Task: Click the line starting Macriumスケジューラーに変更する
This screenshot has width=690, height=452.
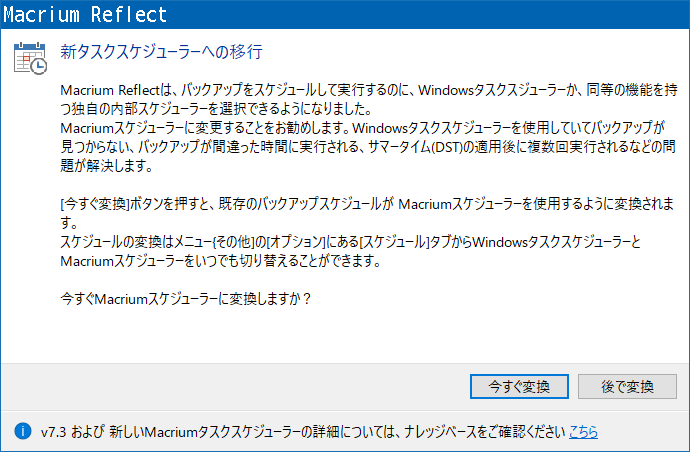Action: point(363,128)
